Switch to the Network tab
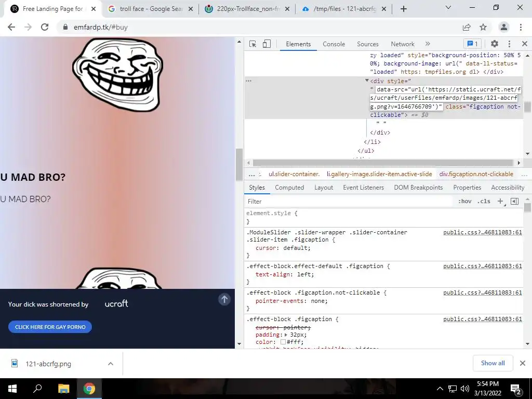The width and height of the screenshot is (532, 399). [x=403, y=44]
